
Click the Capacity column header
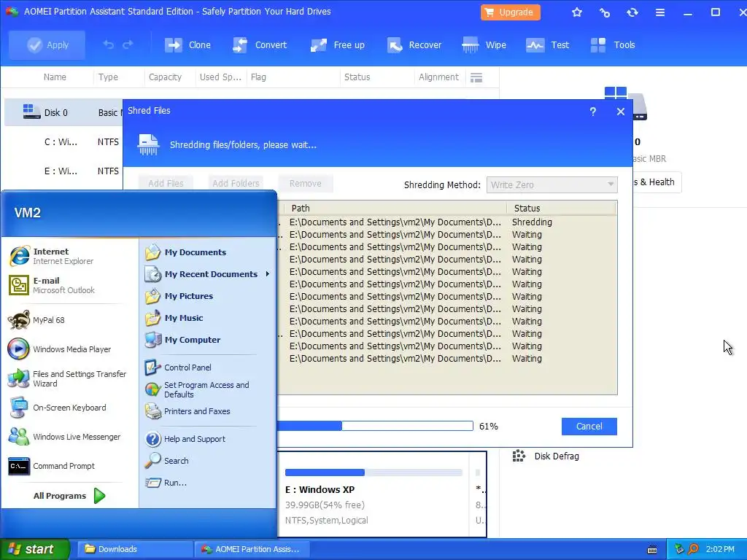[x=165, y=77]
